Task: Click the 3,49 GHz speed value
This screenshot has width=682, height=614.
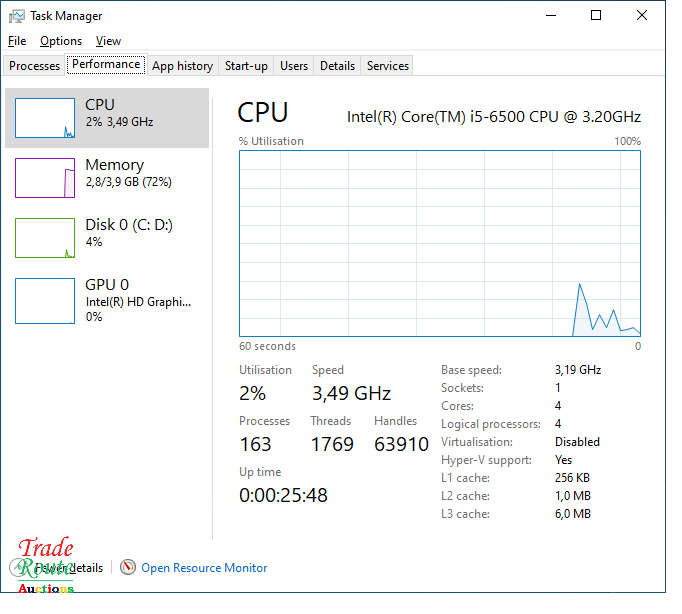Action: click(351, 394)
